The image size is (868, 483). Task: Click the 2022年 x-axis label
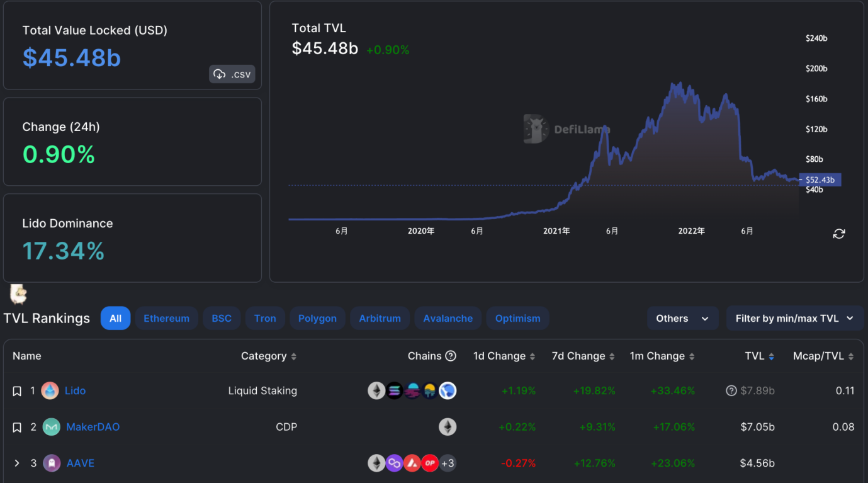(691, 231)
